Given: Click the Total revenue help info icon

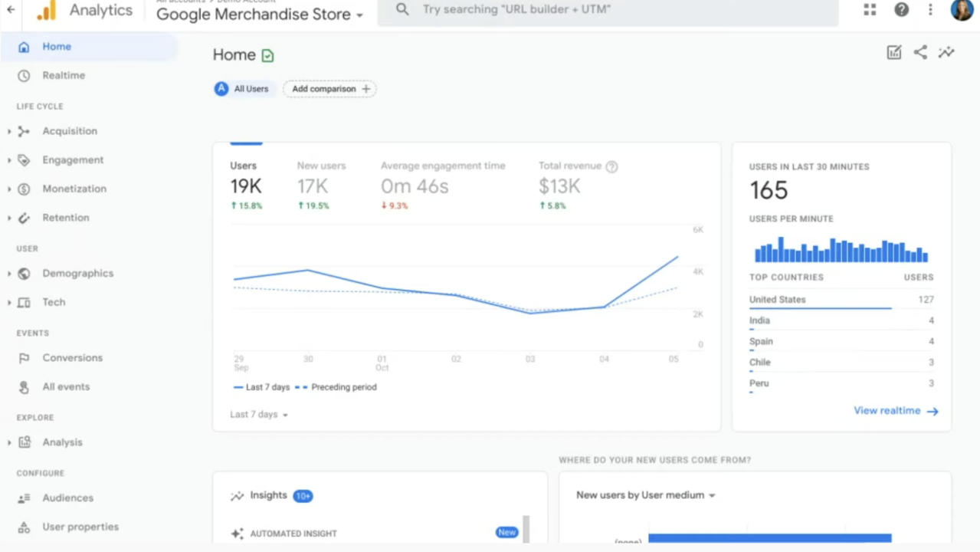Looking at the screenshot, I should point(611,166).
